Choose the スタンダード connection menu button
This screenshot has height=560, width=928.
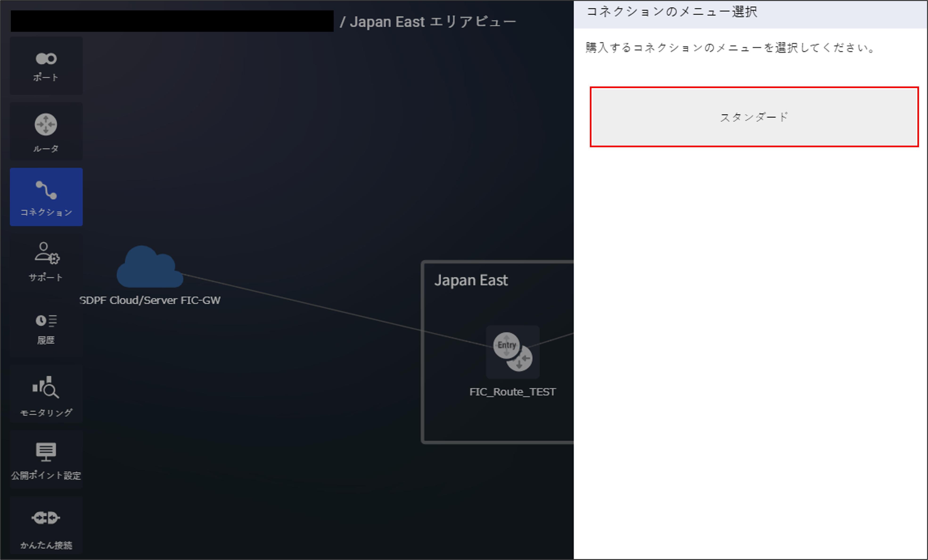754,117
